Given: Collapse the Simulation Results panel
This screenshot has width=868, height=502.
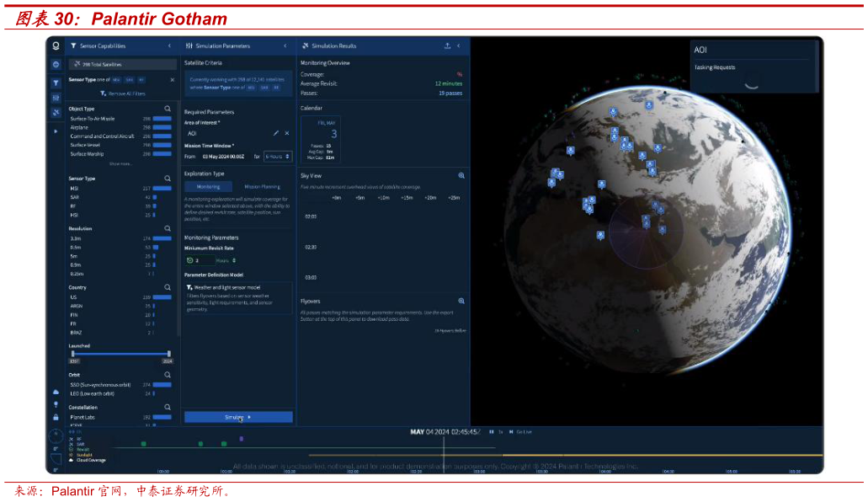Looking at the screenshot, I should (x=458, y=46).
